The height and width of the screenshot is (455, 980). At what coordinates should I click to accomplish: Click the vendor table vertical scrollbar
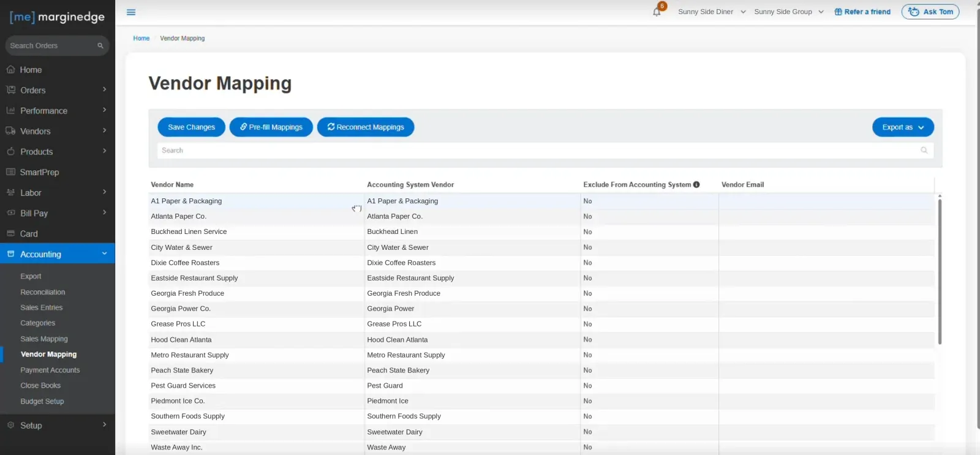(940, 271)
